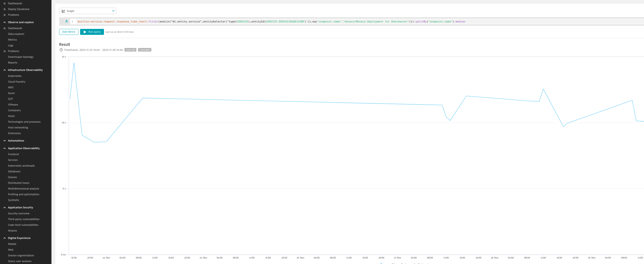This screenshot has height=264, width=644.
Task: Click the play triangle inside Run query
Action: pyautogui.click(x=85, y=32)
